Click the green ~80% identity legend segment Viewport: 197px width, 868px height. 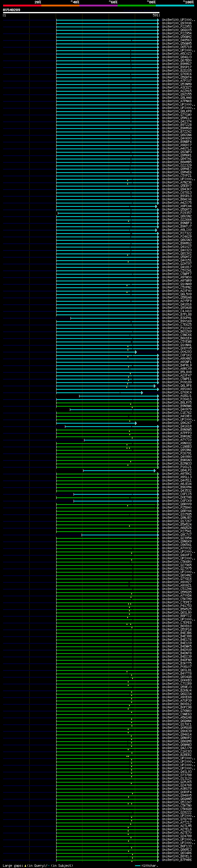coord(137,6)
